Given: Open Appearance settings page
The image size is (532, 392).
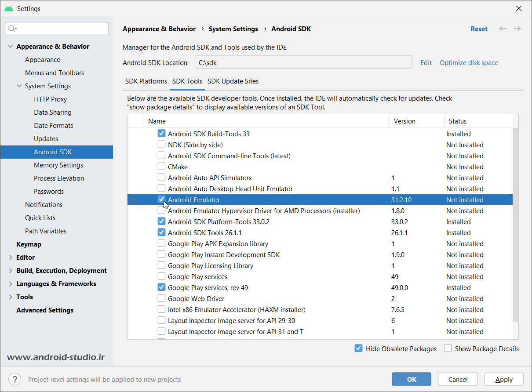Looking at the screenshot, I should click(x=43, y=60).
